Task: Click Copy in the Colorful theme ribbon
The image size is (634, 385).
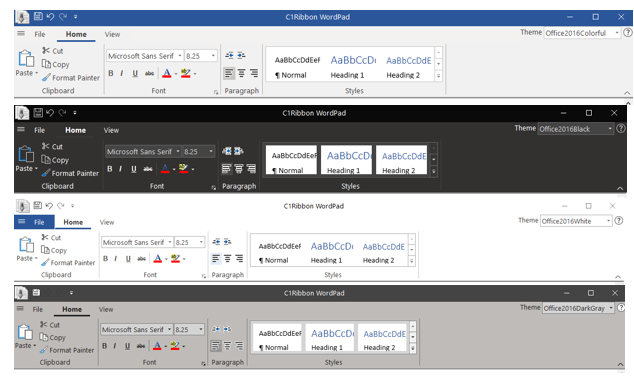Action: 55,64
